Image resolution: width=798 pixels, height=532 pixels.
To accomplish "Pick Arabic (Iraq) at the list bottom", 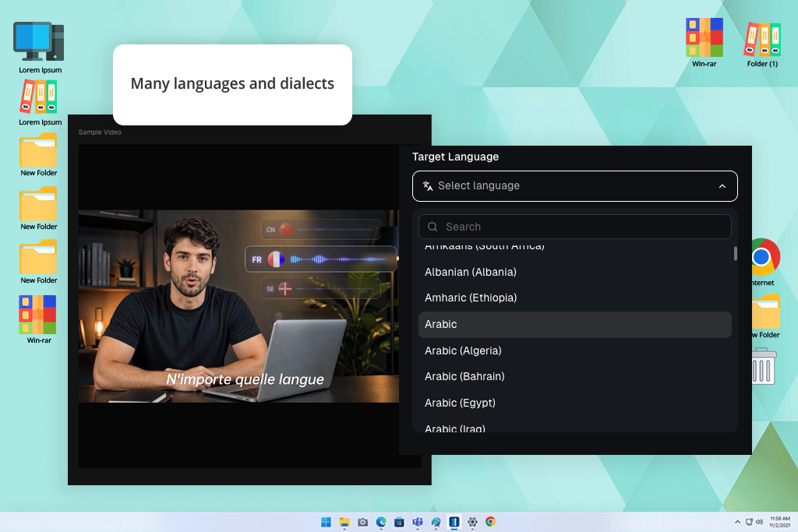I will (x=574, y=427).
